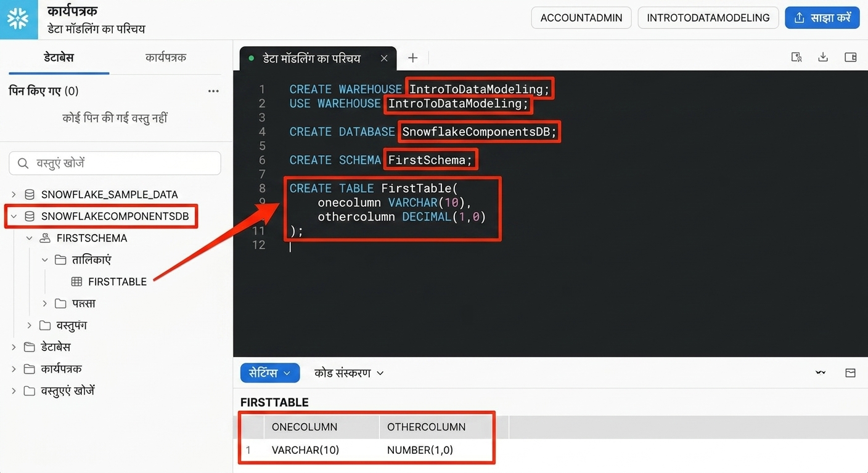Viewport: 868px width, 473px height.
Task: Click the ONECOLUMN column header
Action: coord(305,427)
